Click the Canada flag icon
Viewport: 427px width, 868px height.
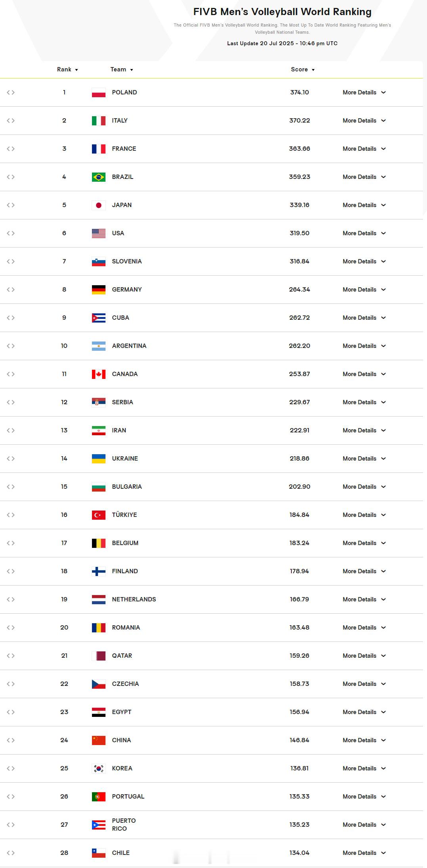99,374
